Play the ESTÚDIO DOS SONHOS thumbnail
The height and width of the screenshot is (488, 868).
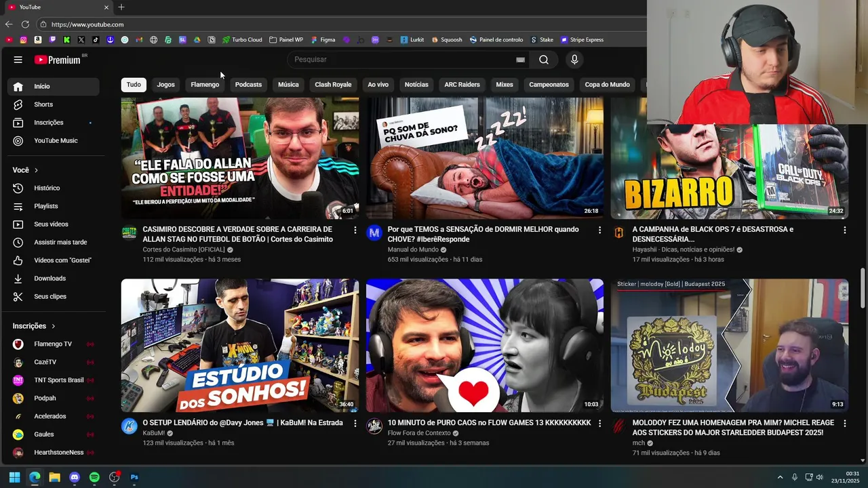(240, 345)
